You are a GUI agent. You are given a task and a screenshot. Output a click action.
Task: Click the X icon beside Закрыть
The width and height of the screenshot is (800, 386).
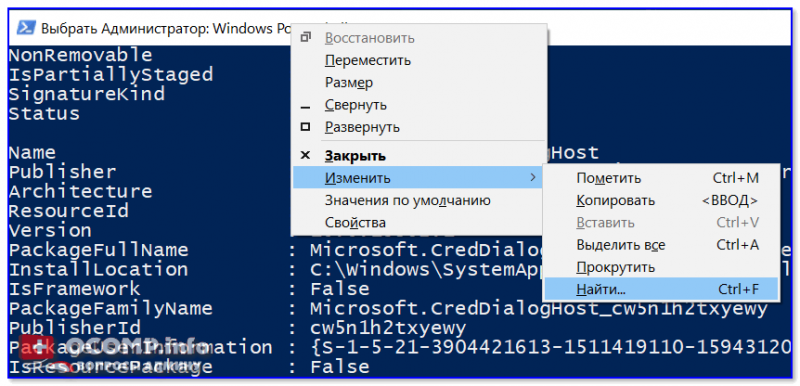[x=306, y=155]
